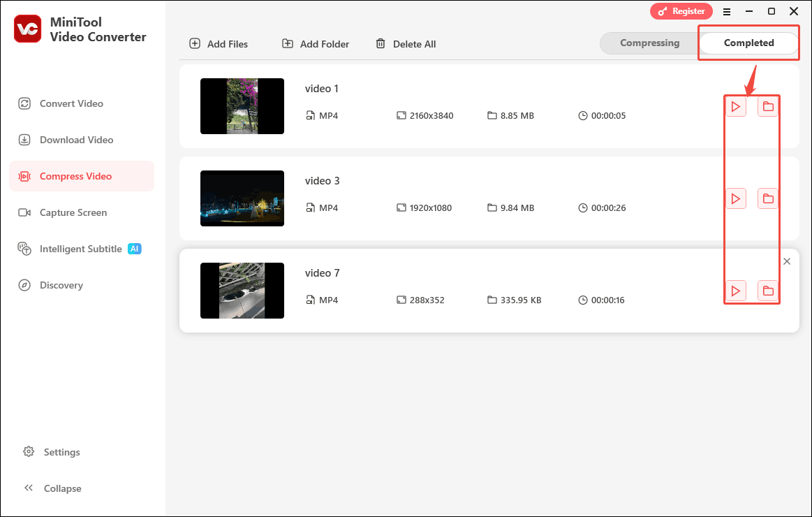Screen dimensions: 812x517
Task: Click the Register button
Action: coord(681,11)
